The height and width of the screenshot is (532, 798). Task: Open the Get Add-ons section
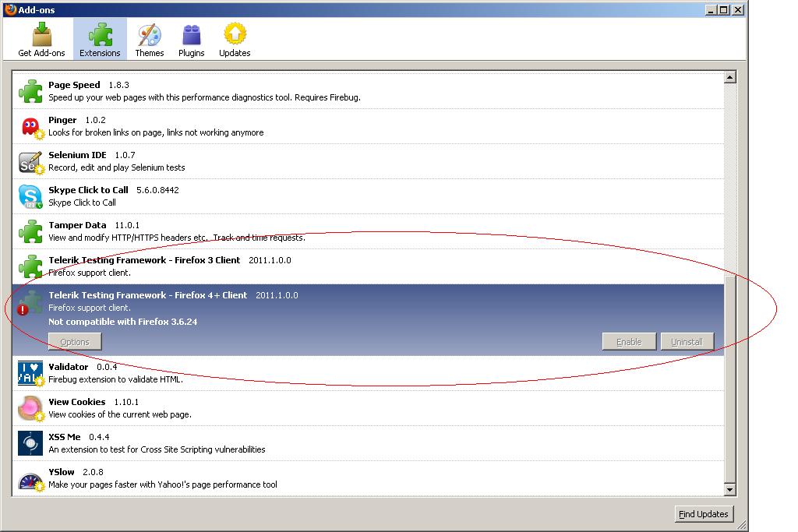pos(42,40)
